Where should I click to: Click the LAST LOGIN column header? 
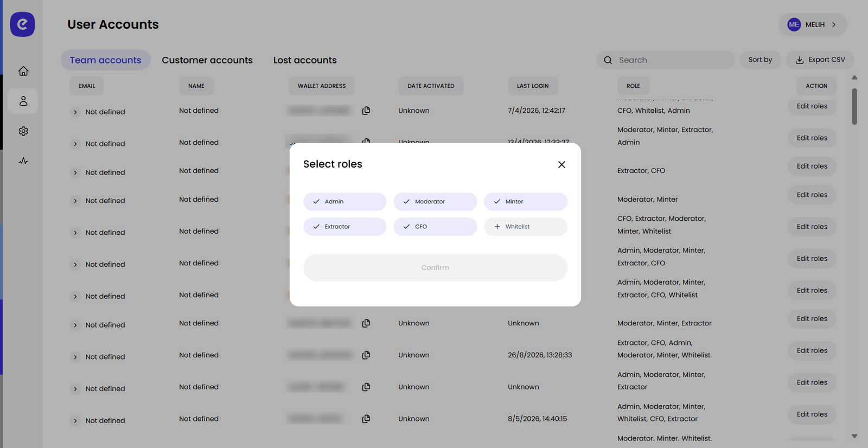click(x=533, y=86)
